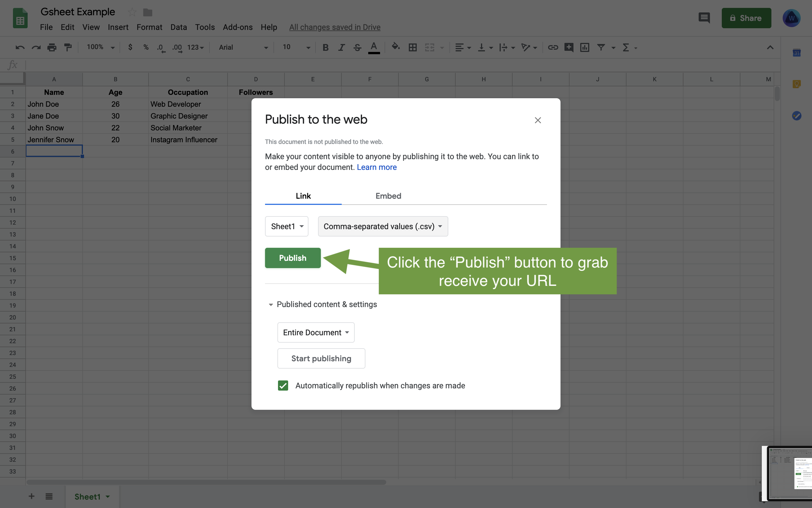Screen dimensions: 812x508
Task: Open the Entire Document dropdown
Action: pyautogui.click(x=316, y=333)
